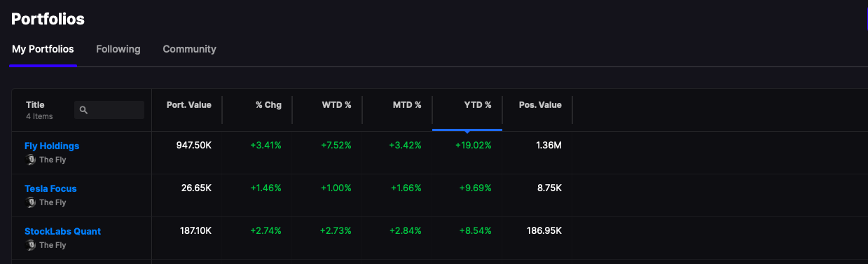
Task: Sort by MTD % column header
Action: 407,105
